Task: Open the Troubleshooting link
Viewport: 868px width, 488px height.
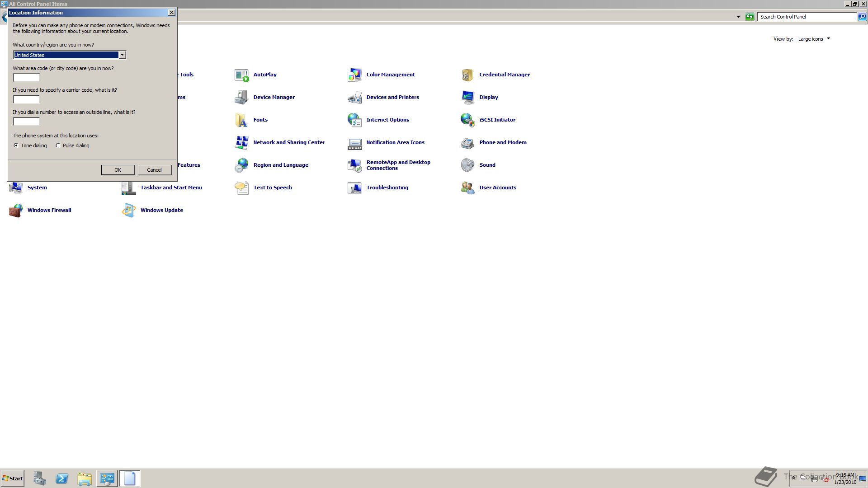Action: [387, 188]
